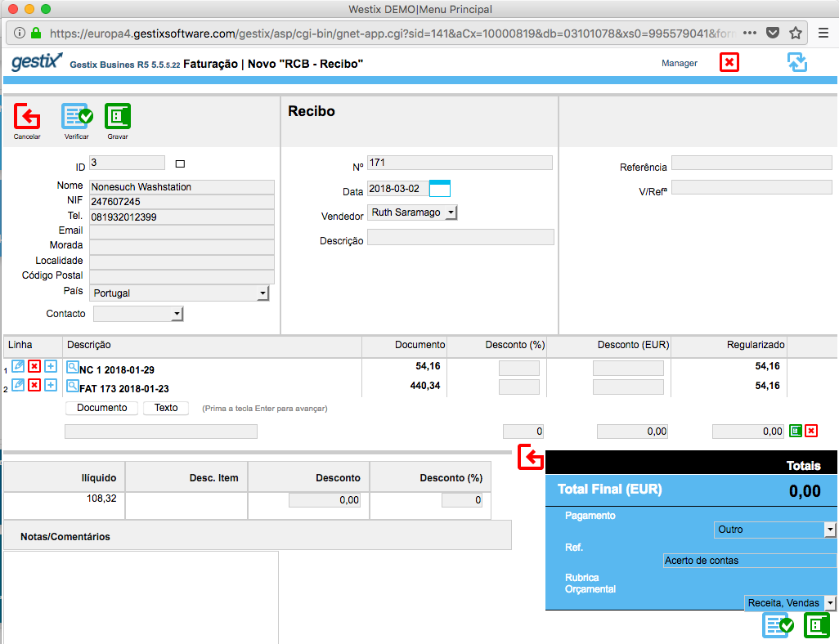Click the blue refresh icon in header
The width and height of the screenshot is (839, 644).
(x=797, y=63)
